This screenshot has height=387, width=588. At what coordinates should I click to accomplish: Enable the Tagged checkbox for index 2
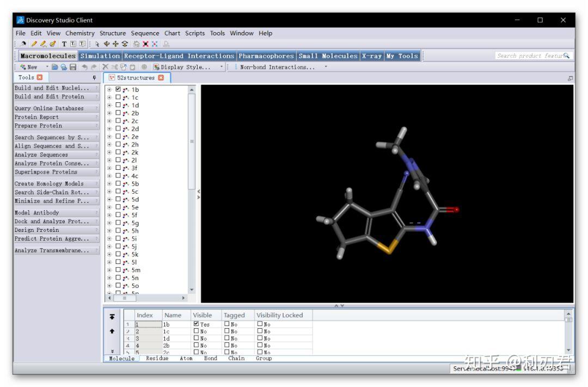[x=226, y=331]
